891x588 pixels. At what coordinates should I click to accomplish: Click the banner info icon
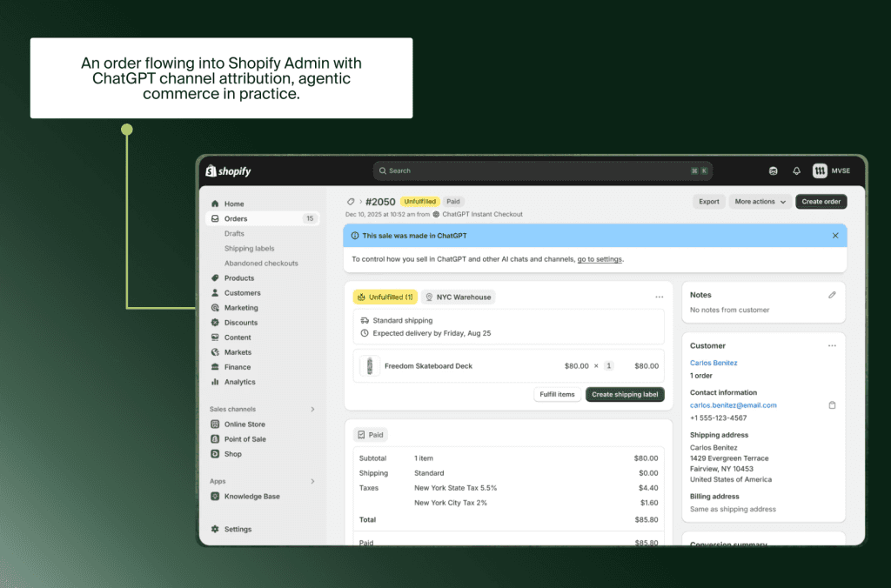click(x=355, y=235)
